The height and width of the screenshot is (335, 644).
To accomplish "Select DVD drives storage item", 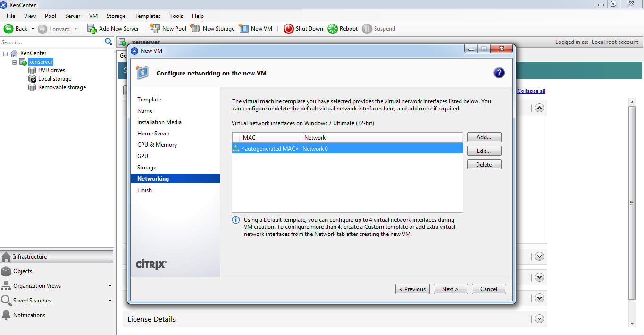I will 51,70.
